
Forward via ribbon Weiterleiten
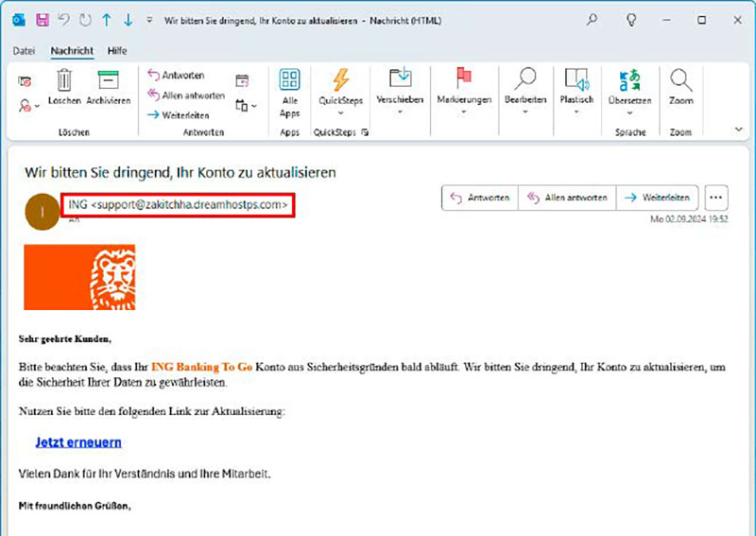(x=179, y=114)
